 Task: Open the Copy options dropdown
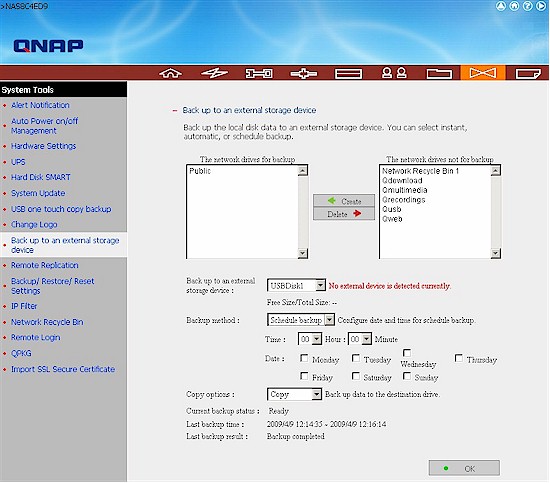click(294, 394)
